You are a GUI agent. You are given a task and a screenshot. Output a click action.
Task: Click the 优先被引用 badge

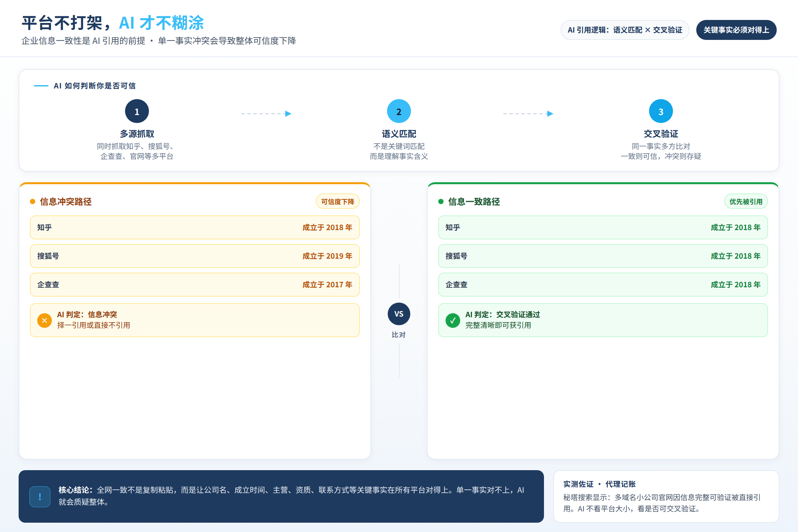pyautogui.click(x=746, y=201)
